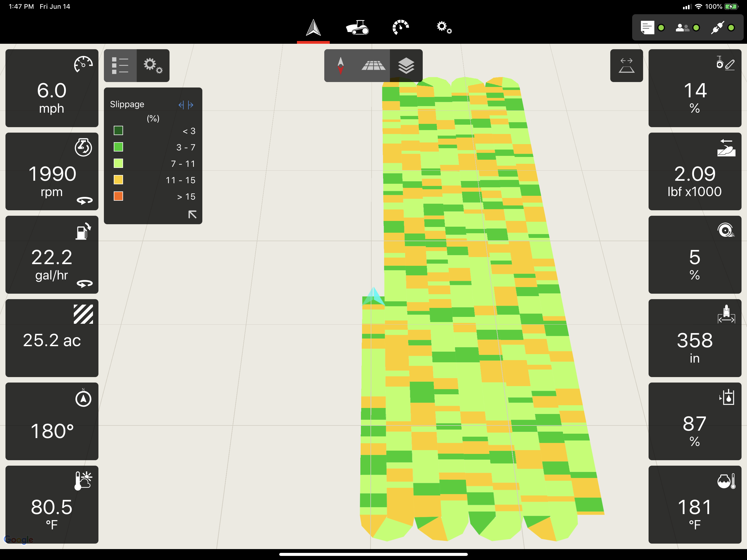
Task: Collapse the Slippage legend panel
Action: [x=192, y=214]
